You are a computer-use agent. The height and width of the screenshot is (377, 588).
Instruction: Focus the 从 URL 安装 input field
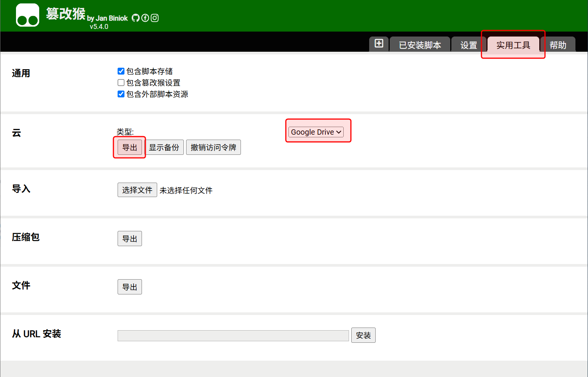point(233,336)
